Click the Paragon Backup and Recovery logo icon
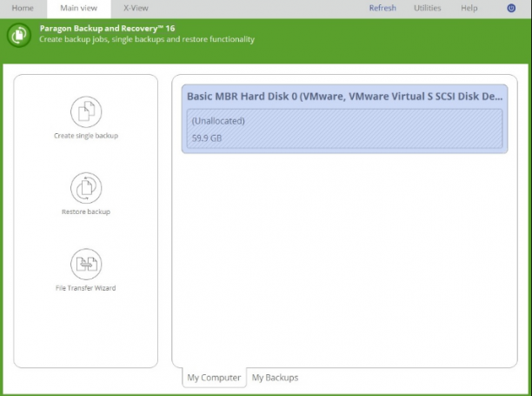 coord(19,35)
